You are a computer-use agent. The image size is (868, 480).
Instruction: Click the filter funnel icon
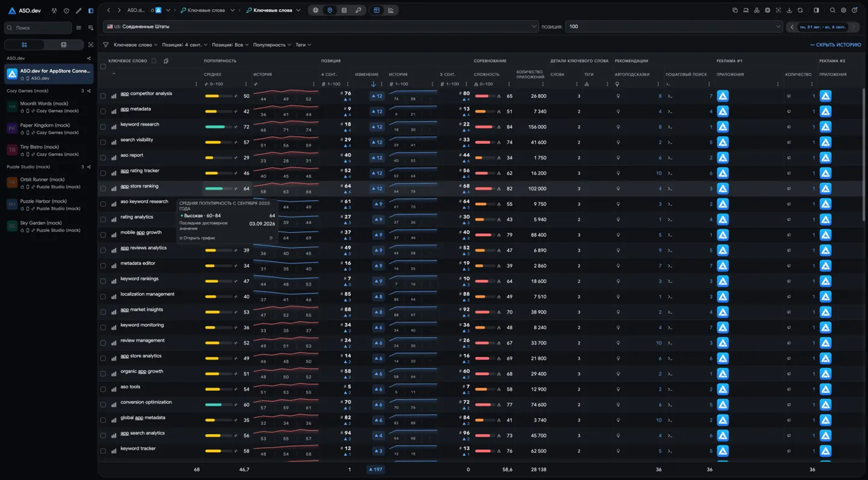point(106,45)
